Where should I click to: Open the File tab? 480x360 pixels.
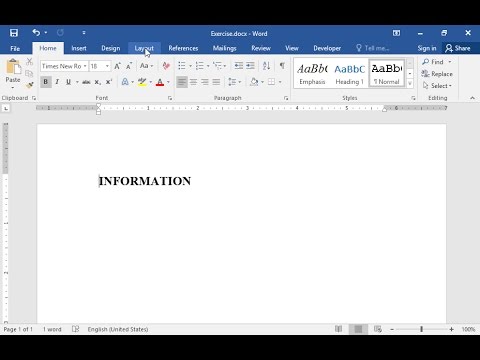(15, 48)
